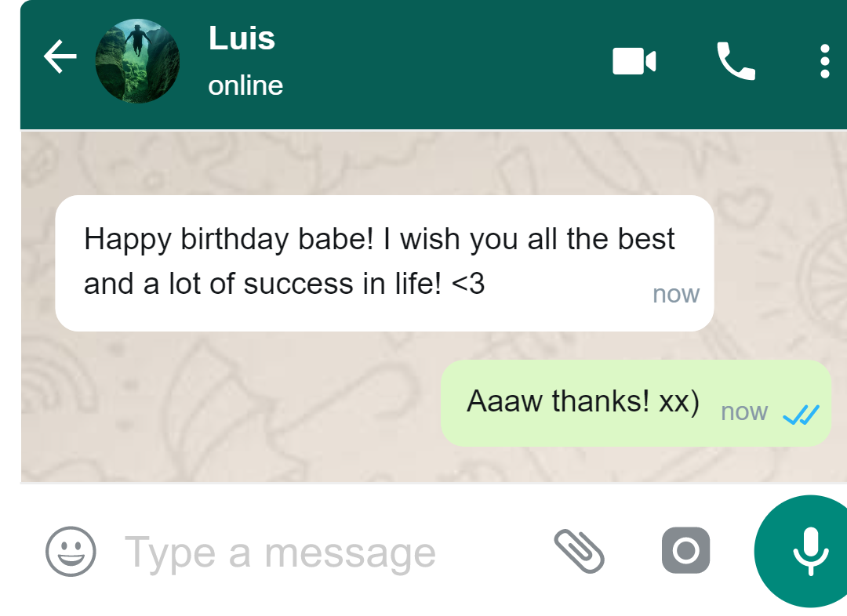Open the paperclip attachment menu
The width and height of the screenshot is (847, 616).
pyautogui.click(x=579, y=550)
